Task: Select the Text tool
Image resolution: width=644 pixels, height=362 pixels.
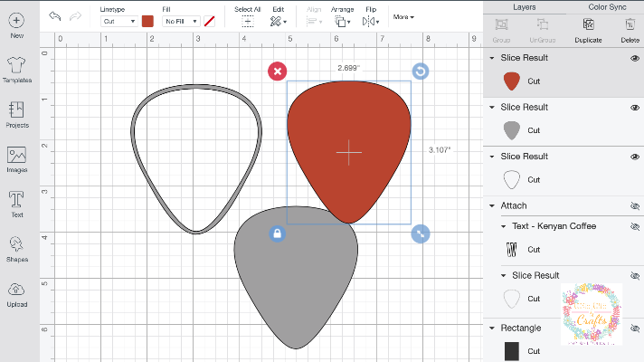Action: (x=16, y=200)
